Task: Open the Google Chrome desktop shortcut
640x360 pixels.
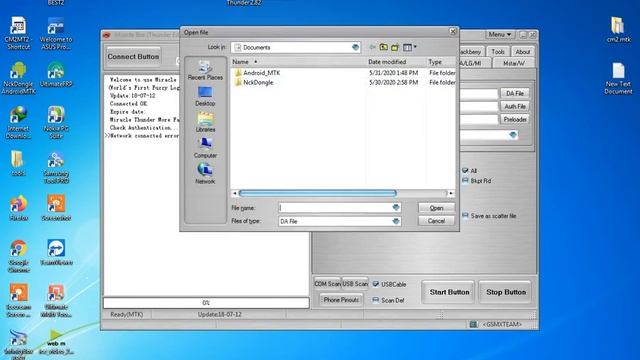Action: click(18, 256)
